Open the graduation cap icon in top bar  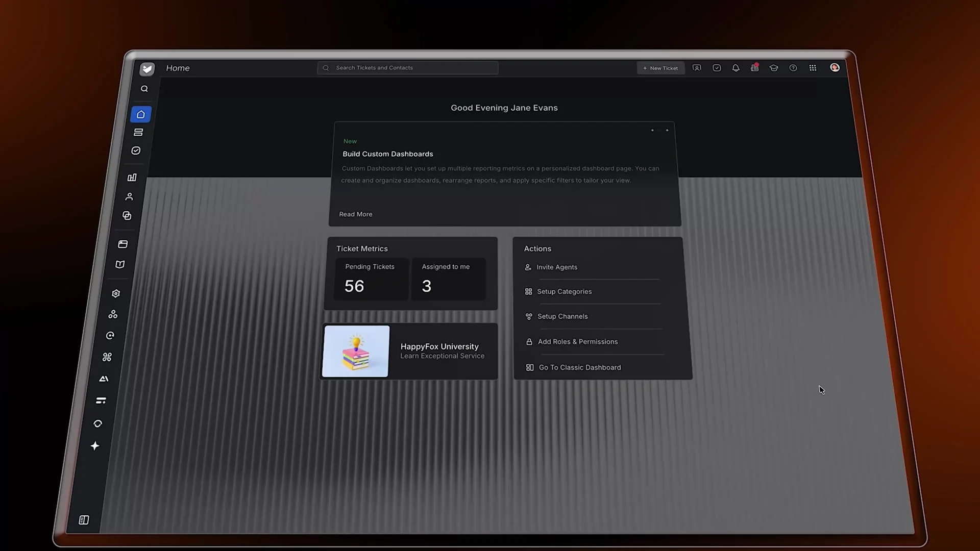(x=774, y=68)
